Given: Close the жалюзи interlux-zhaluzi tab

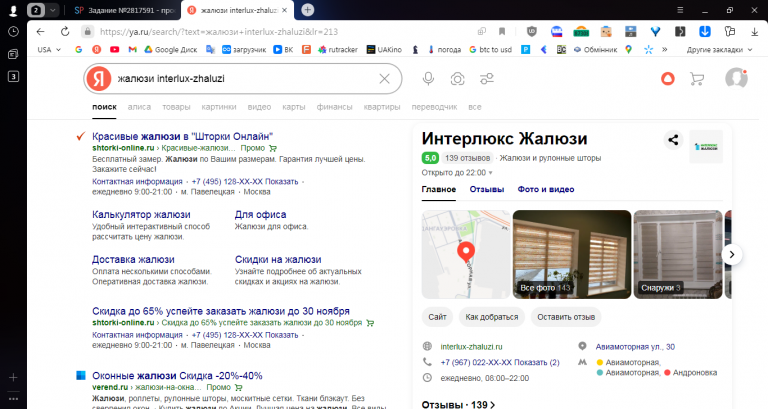Looking at the screenshot, I should tap(284, 10).
